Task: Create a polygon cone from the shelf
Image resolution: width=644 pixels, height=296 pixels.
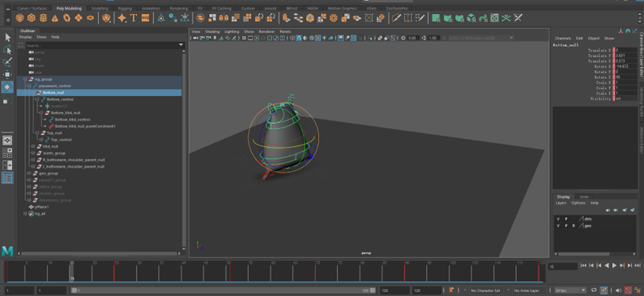Action: (x=54, y=18)
